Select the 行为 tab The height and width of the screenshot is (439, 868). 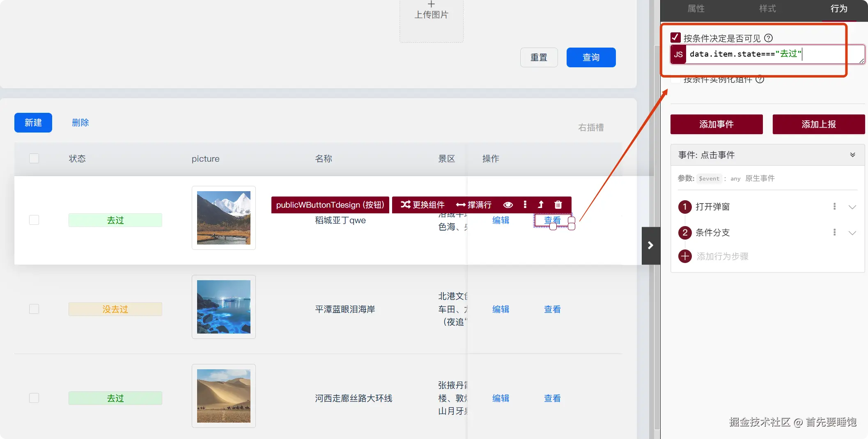[839, 9]
